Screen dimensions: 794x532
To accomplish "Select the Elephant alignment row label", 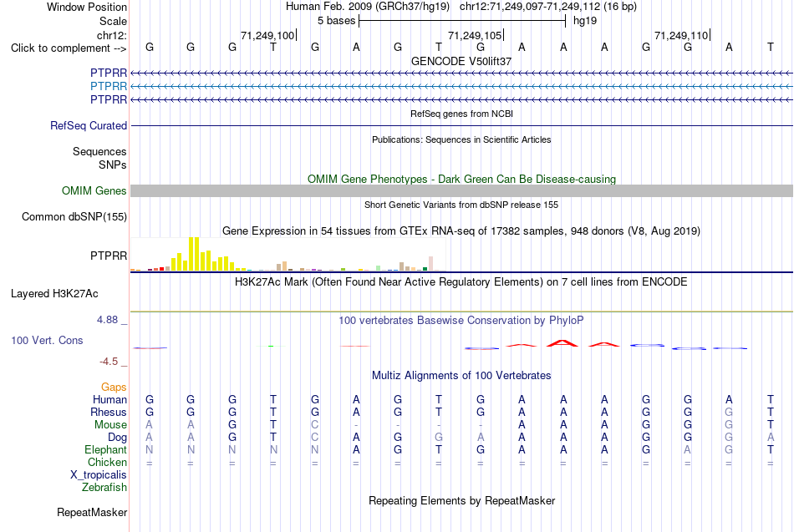I will click(105, 449).
